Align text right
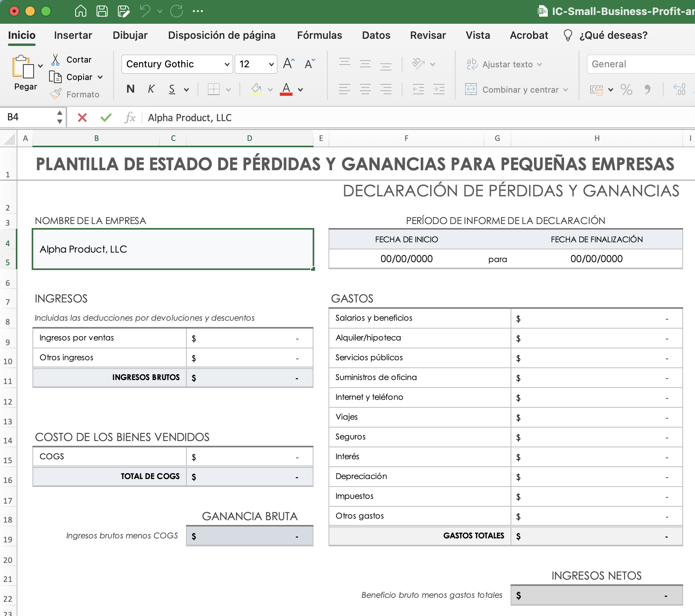Viewport: 695px width, 616px height. (x=386, y=89)
